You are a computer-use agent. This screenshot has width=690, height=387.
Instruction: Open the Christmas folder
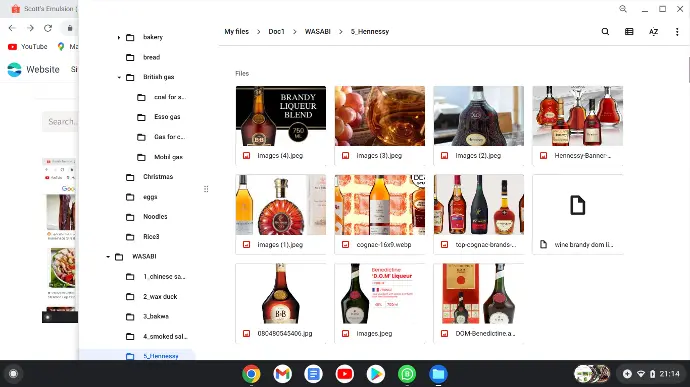[158, 177]
